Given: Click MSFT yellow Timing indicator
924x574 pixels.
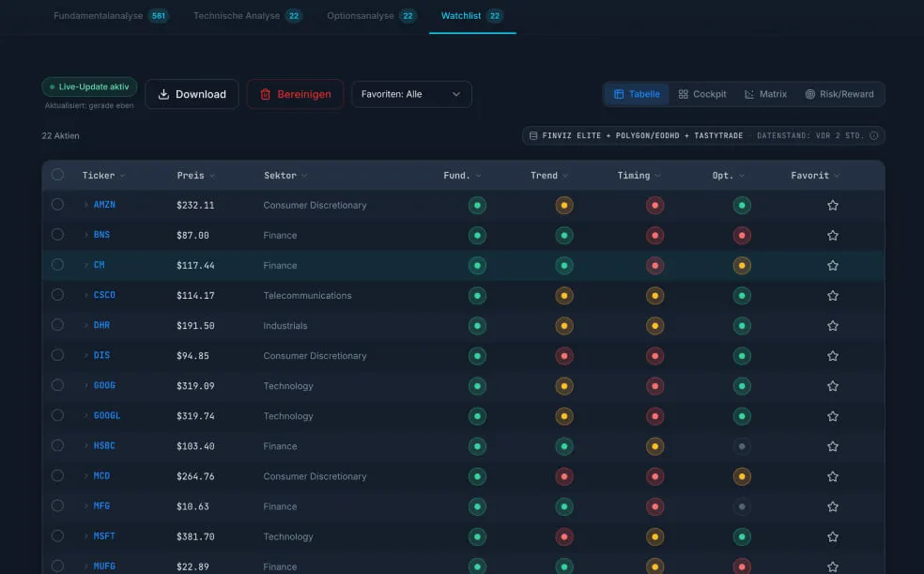Looking at the screenshot, I should [654, 536].
